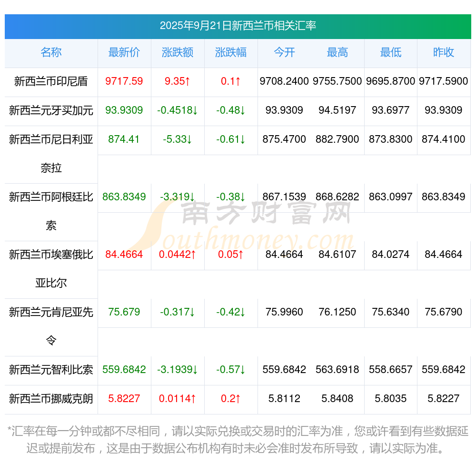Click change percent -0.42↓
476x463 pixels.
tap(231, 312)
